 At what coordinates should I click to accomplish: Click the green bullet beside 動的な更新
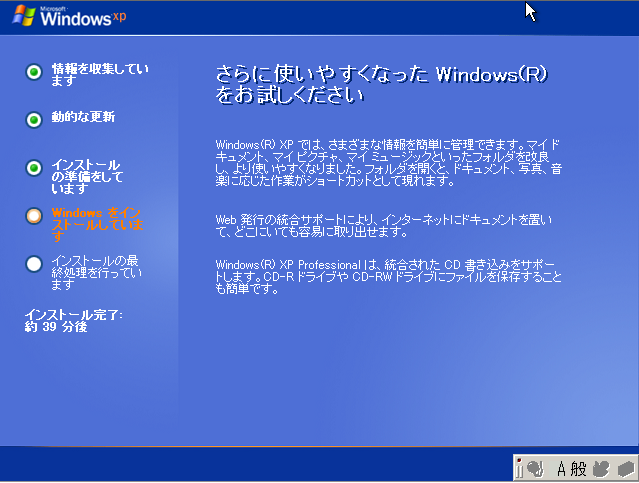pyautogui.click(x=34, y=120)
